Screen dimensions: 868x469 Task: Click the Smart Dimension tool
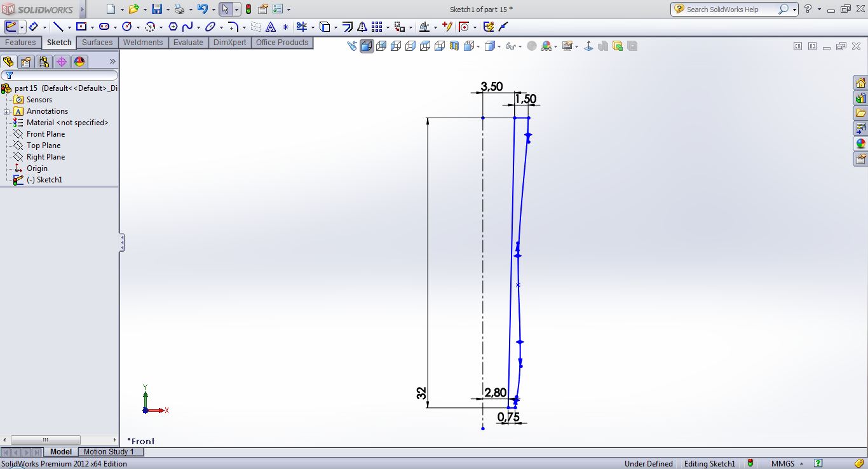34,27
